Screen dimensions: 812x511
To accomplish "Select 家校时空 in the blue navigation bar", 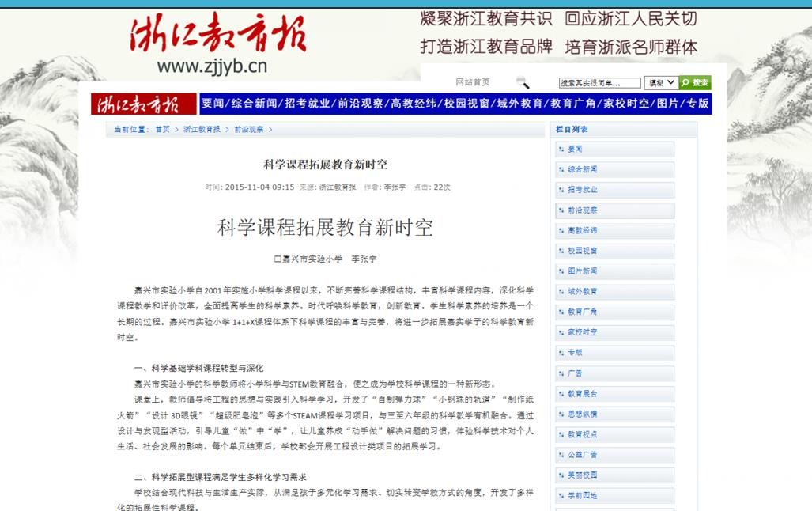I will point(627,103).
